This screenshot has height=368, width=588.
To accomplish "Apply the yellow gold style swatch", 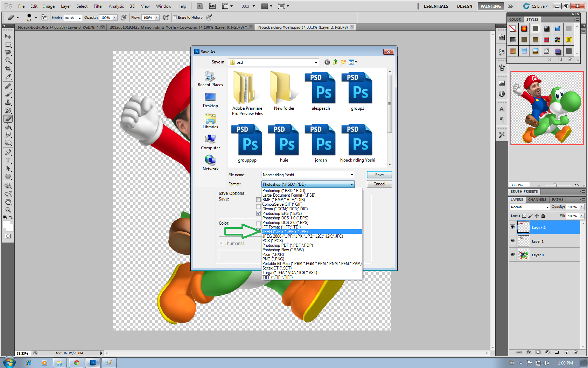I will (569, 40).
